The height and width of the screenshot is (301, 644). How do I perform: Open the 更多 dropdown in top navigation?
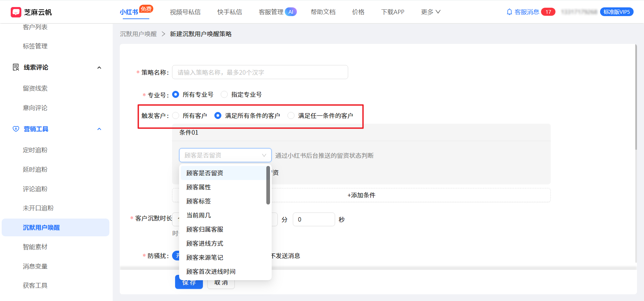pos(431,12)
